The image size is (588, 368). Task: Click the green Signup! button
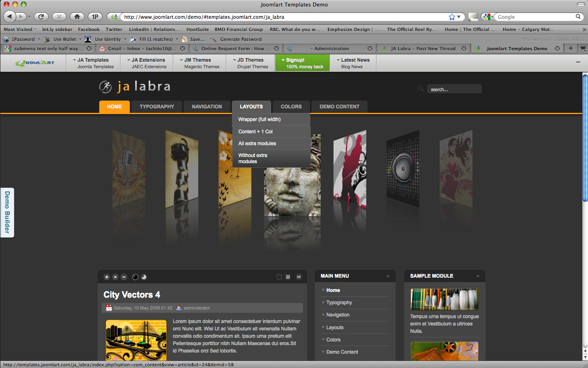[x=302, y=63]
